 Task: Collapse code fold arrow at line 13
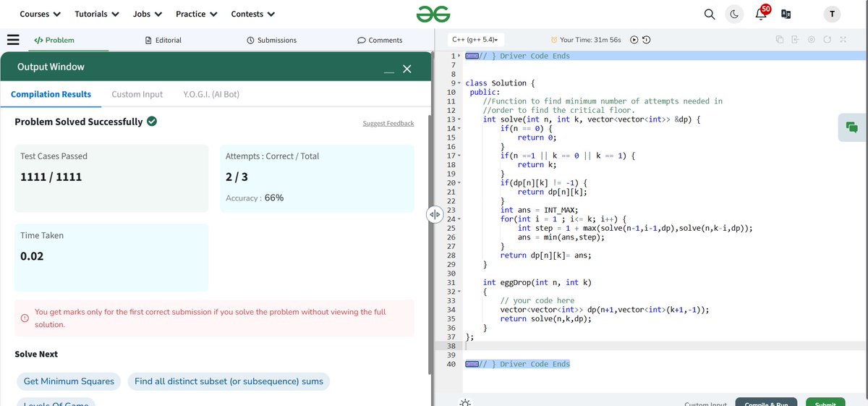[x=460, y=119]
